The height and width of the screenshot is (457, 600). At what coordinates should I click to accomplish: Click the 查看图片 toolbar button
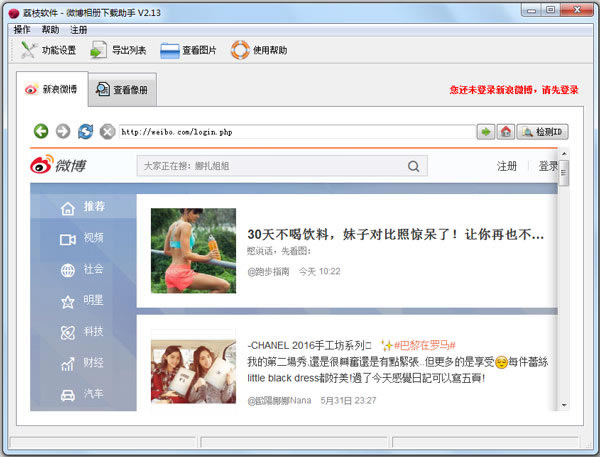click(x=188, y=50)
